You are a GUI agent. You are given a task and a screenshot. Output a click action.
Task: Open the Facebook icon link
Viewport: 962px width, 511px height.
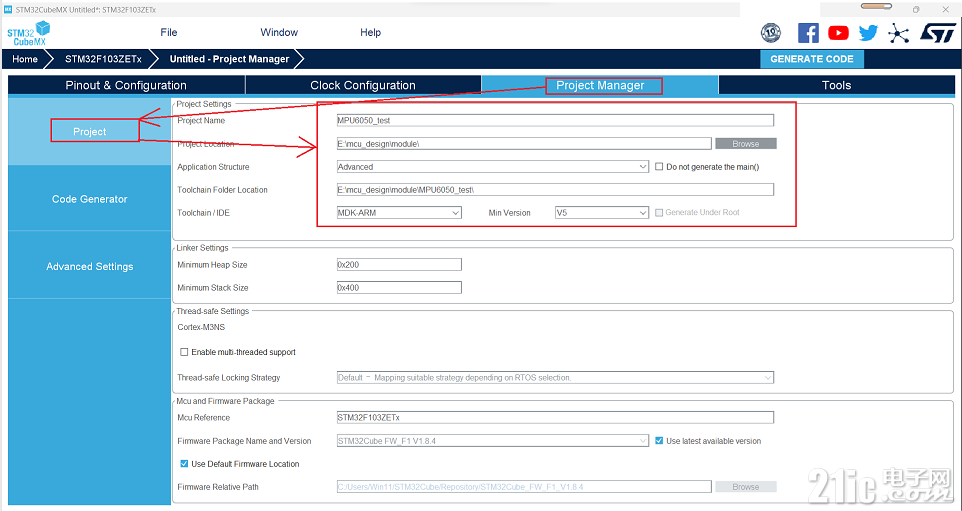[x=808, y=33]
